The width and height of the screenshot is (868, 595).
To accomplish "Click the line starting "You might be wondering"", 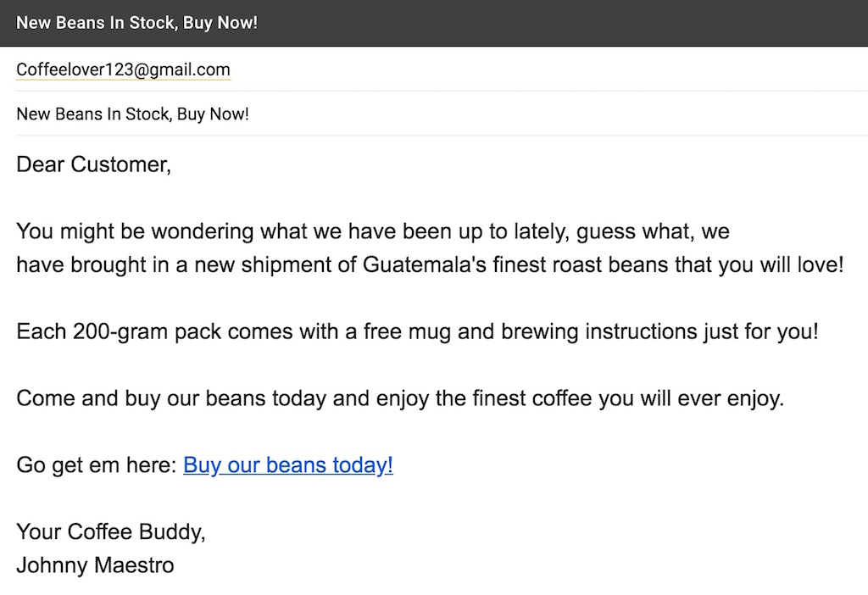I will [373, 231].
